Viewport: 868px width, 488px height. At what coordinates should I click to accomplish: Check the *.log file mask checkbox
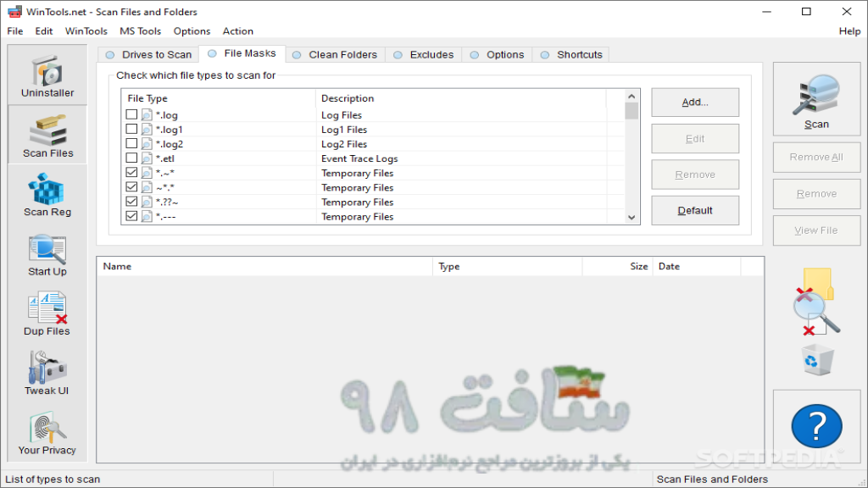[x=131, y=114]
